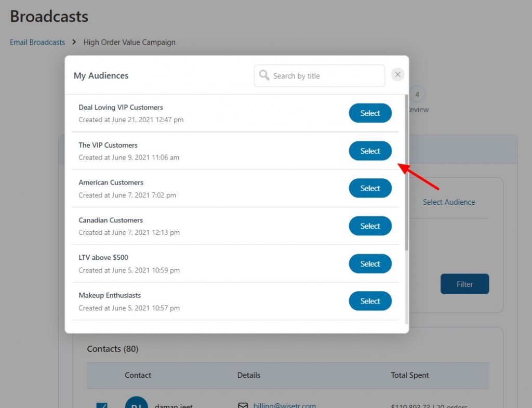This screenshot has width=532, height=408.
Task: Click the Details column header
Action: point(249,375)
